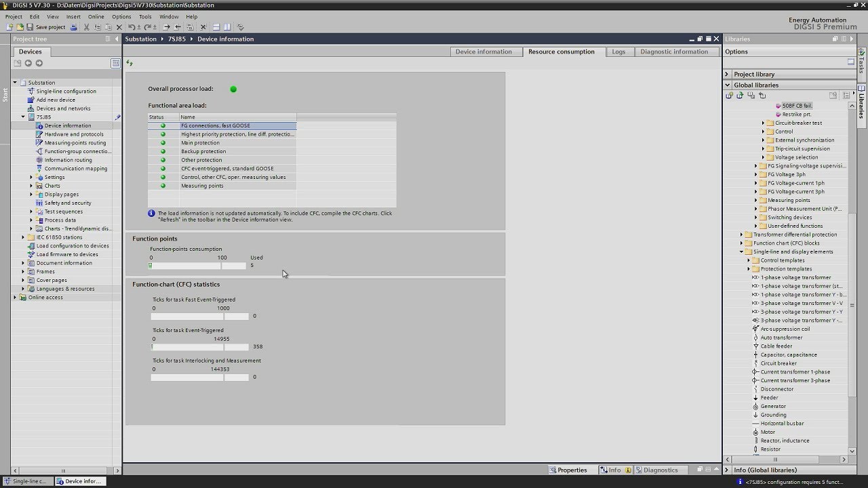Click the green Refresh load information icon
Viewport: 868px width, 488px height.
pos(130,63)
